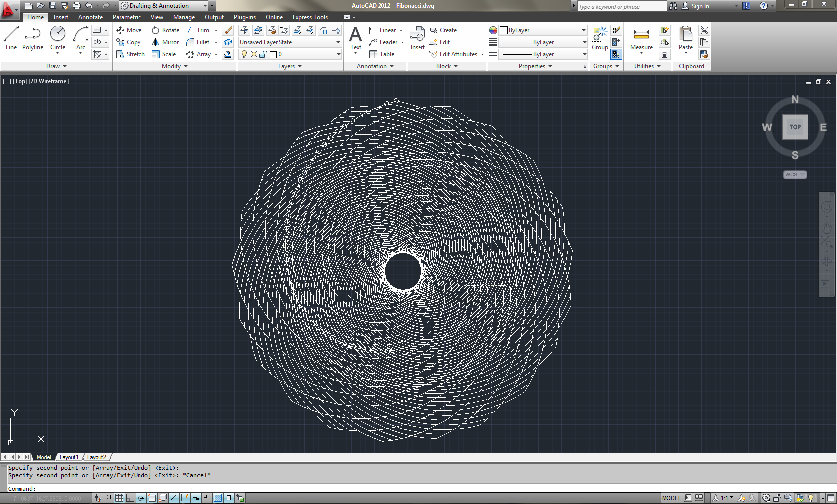The image size is (837, 504).
Task: Select the Polyline tool
Action: [x=33, y=38]
